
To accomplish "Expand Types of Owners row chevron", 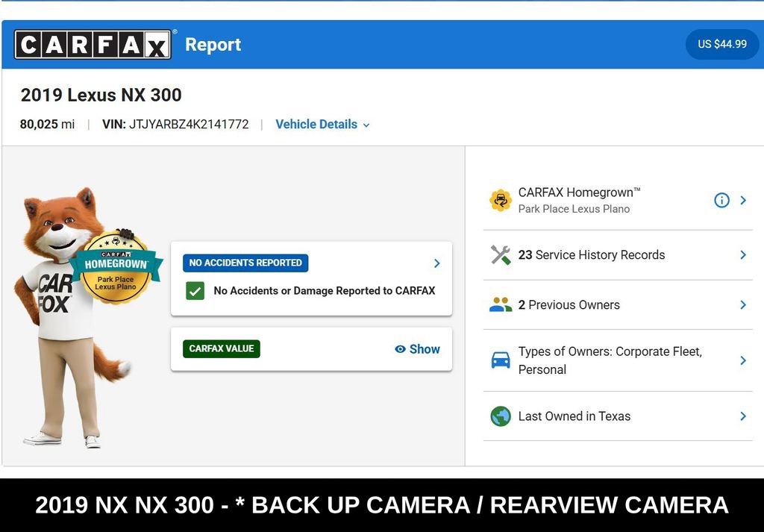I will point(743,360).
